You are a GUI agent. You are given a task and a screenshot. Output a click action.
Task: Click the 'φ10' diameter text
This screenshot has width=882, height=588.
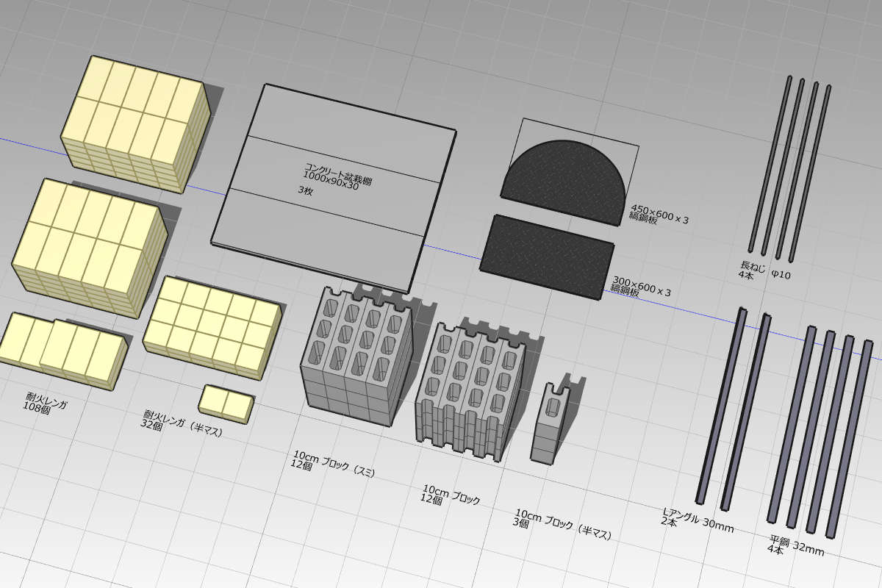point(781,274)
